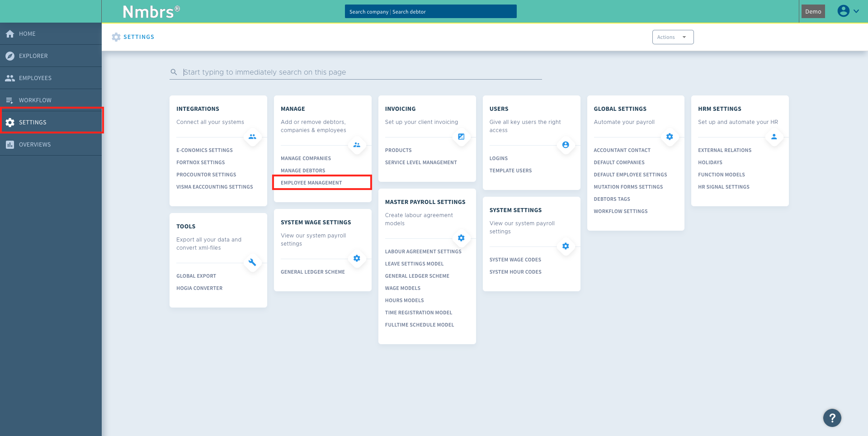Click the search magnifier icon
Viewport: 868px width, 436px height.
[174, 72]
